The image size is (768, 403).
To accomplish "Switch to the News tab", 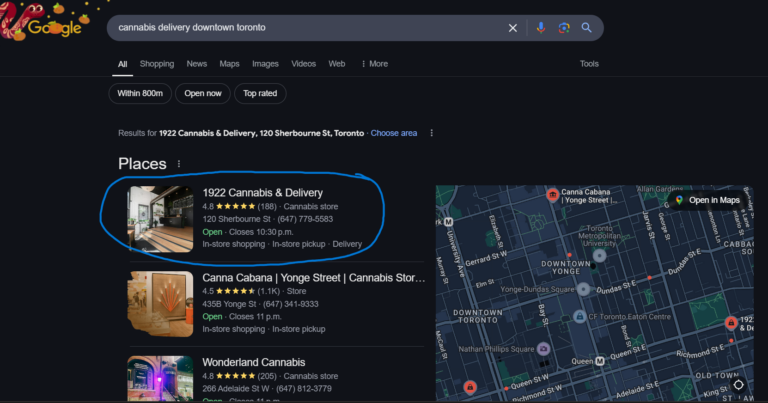I will click(x=196, y=64).
